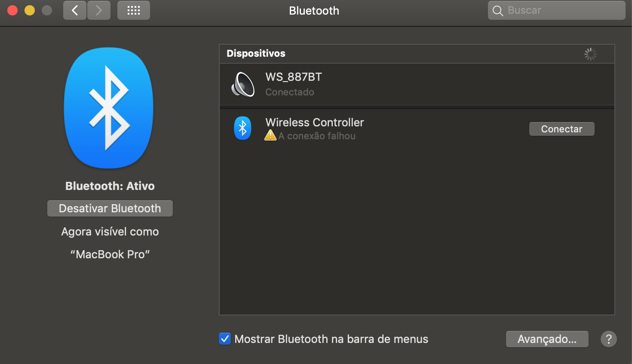Open Avançado... settings
Image resolution: width=632 pixels, height=364 pixels.
click(x=547, y=339)
